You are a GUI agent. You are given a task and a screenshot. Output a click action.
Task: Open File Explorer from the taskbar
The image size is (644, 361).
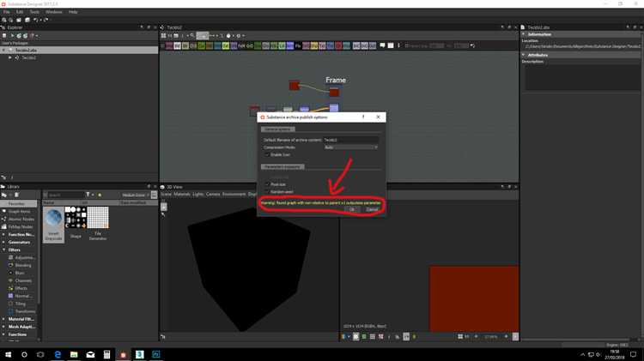74,354
